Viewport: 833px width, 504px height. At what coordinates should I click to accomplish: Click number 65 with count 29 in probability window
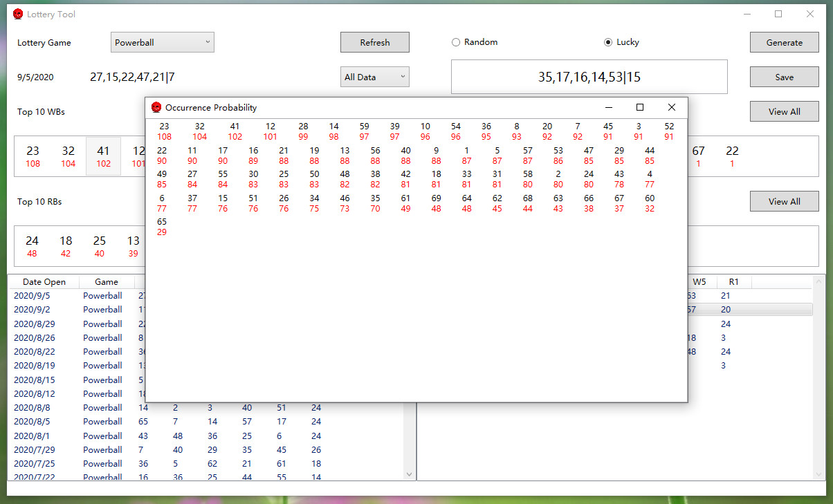click(162, 227)
